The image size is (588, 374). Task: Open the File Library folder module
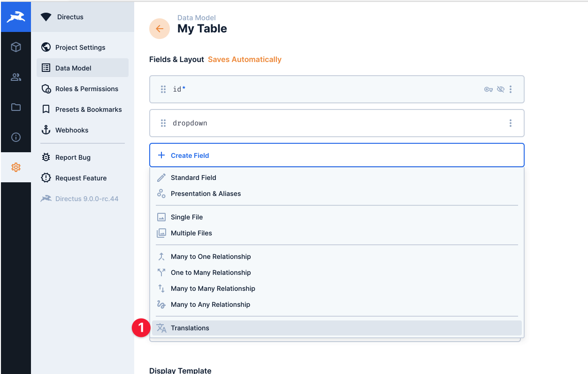16,107
